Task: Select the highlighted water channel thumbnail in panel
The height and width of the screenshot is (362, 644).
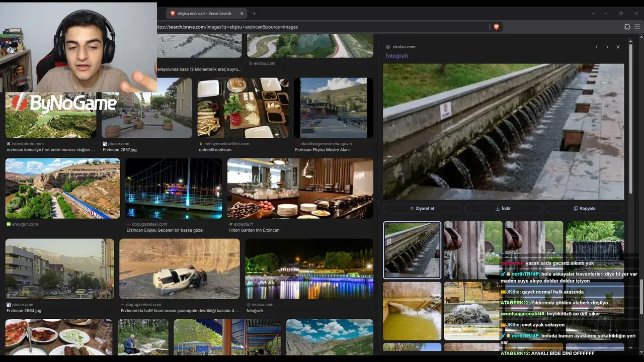Action: pyautogui.click(x=412, y=250)
